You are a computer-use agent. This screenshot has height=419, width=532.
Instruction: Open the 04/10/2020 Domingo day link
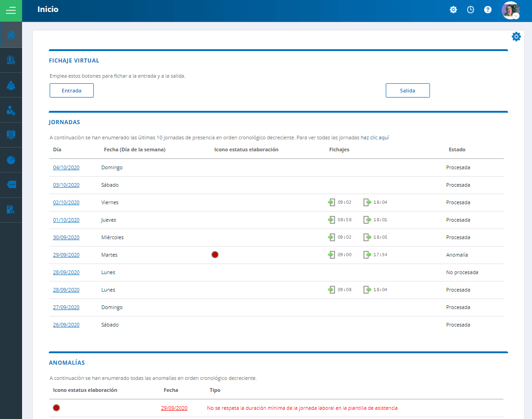point(66,167)
